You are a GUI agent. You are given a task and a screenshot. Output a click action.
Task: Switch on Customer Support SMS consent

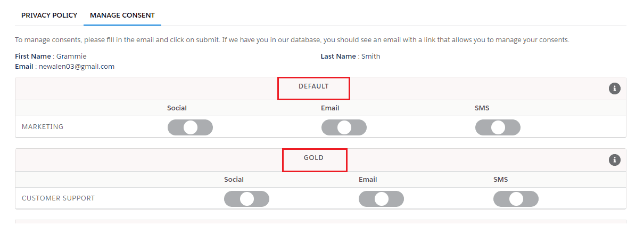(x=516, y=199)
